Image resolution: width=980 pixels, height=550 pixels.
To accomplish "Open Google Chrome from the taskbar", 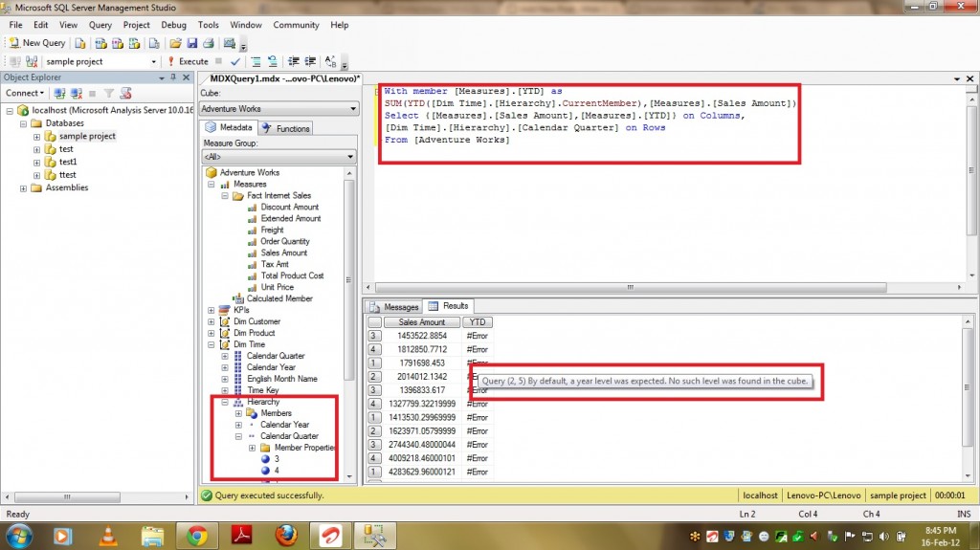I will (198, 536).
